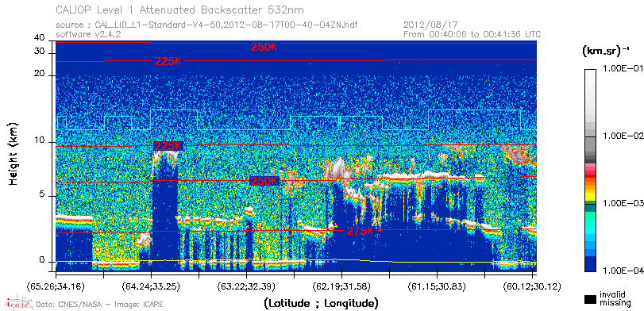Click the time range 'From 00:40:06 to 00:41:36 UTC'
The width and height of the screenshot is (644, 311).
coord(472,34)
